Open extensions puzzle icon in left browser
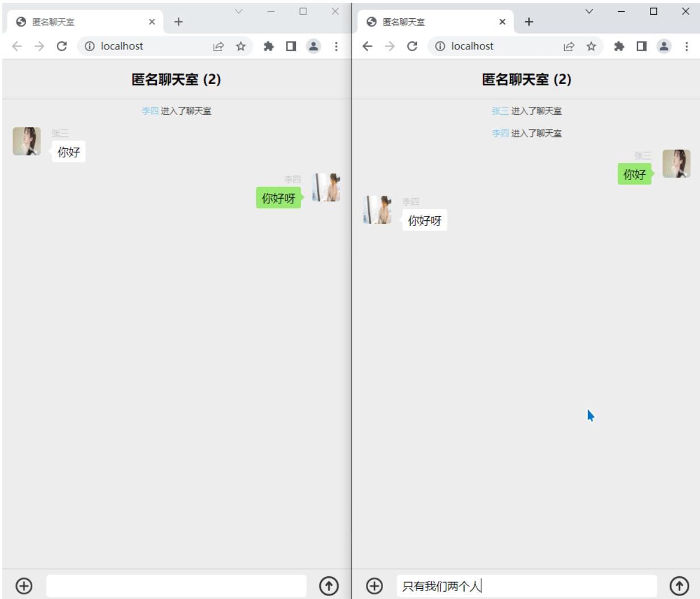Image resolution: width=700 pixels, height=599 pixels. [269, 47]
